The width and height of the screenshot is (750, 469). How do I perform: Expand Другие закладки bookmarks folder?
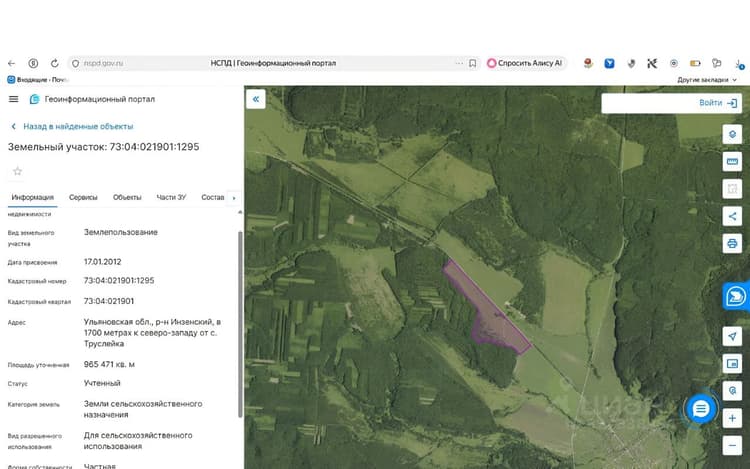pyautogui.click(x=706, y=80)
